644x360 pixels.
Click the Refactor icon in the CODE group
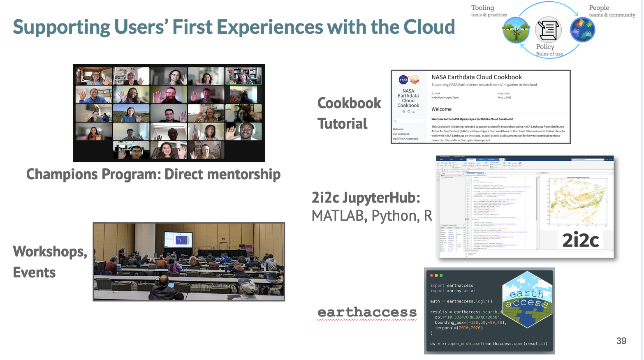[466, 163]
